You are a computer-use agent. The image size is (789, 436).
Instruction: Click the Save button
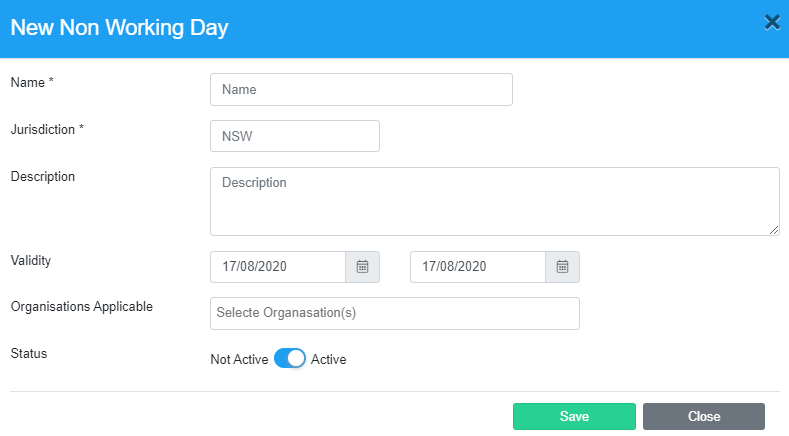[x=574, y=416]
